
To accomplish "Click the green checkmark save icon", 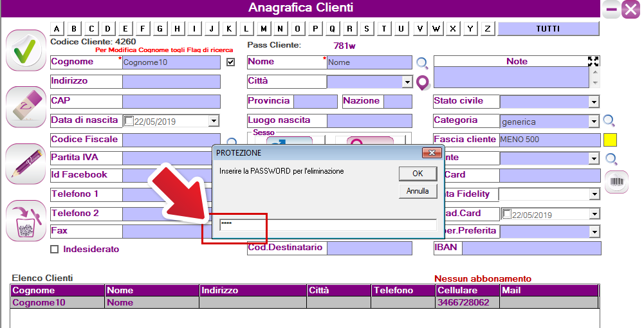I will coord(26,50).
